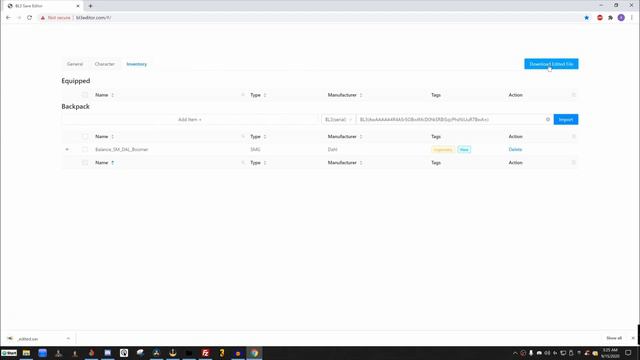Image resolution: width=640 pixels, height=360 pixels.
Task: Switch to the Character tab
Action: (104, 64)
